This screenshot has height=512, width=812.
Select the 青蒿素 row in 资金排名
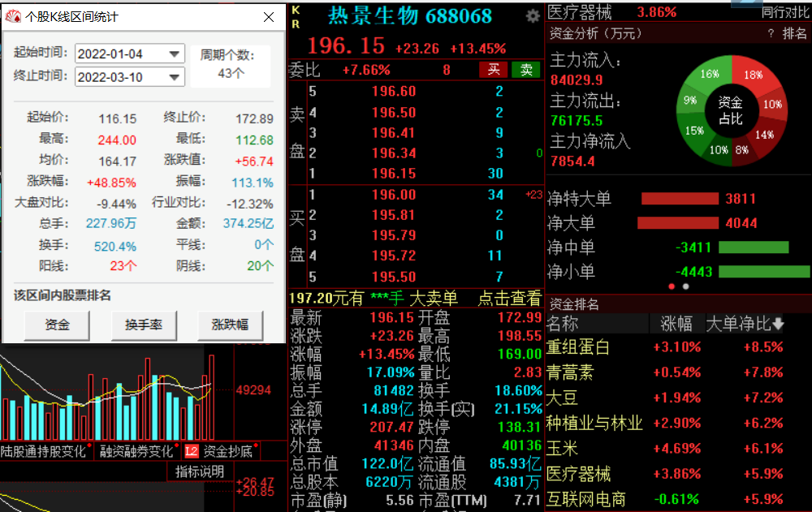(678, 372)
